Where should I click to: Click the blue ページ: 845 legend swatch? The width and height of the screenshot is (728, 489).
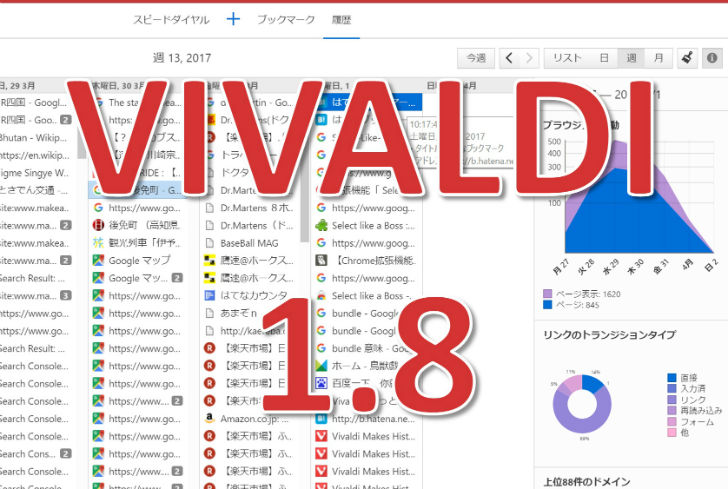coord(548,305)
